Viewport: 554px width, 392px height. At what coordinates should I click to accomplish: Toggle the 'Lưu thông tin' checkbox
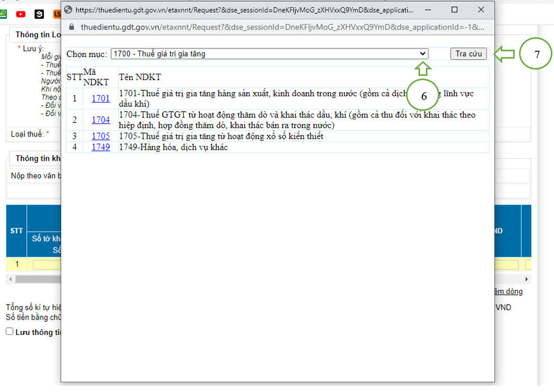pos(9,331)
